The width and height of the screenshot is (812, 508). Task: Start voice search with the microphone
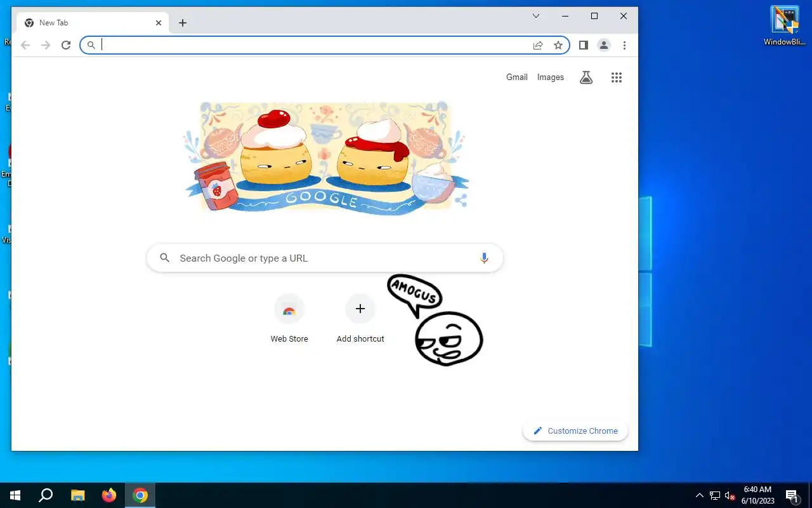click(x=484, y=258)
